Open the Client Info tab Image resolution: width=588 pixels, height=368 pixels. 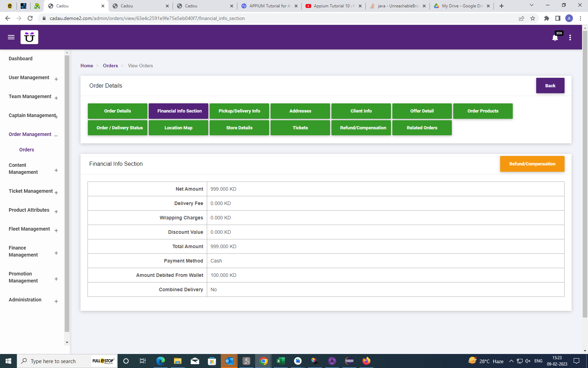(361, 111)
